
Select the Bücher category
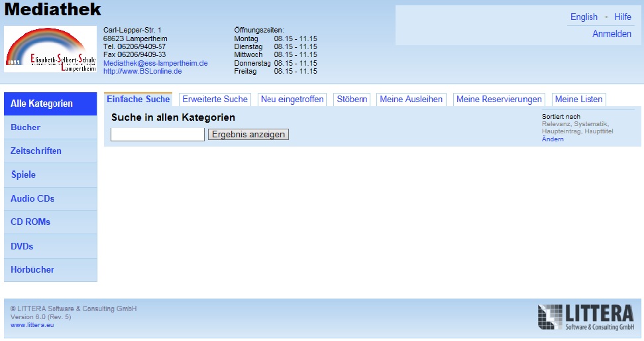pyautogui.click(x=26, y=127)
